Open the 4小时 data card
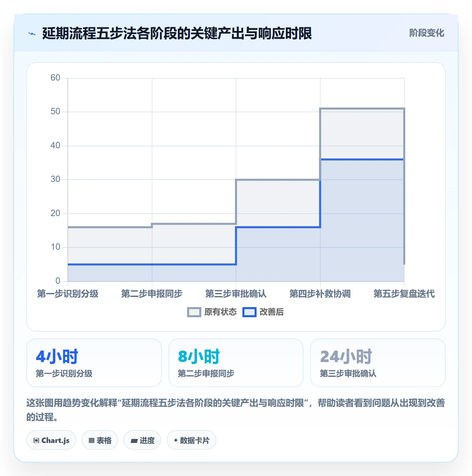The image size is (472, 476). pyautogui.click(x=94, y=363)
